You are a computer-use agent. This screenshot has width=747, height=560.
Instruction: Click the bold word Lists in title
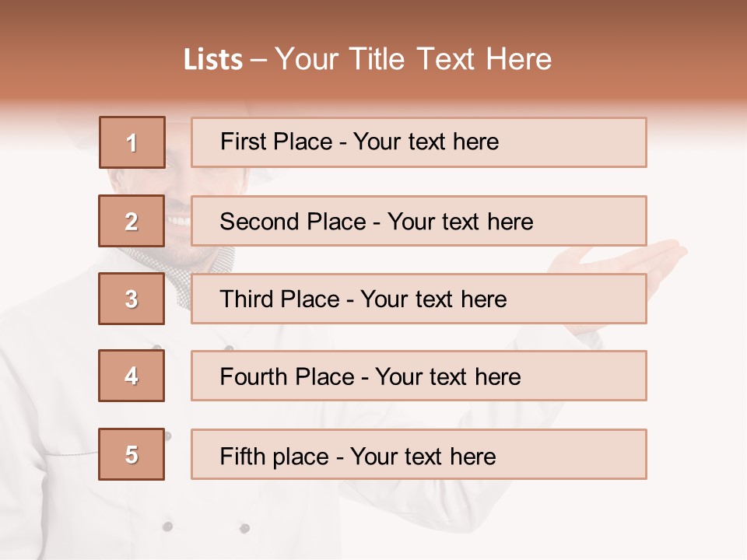(213, 60)
